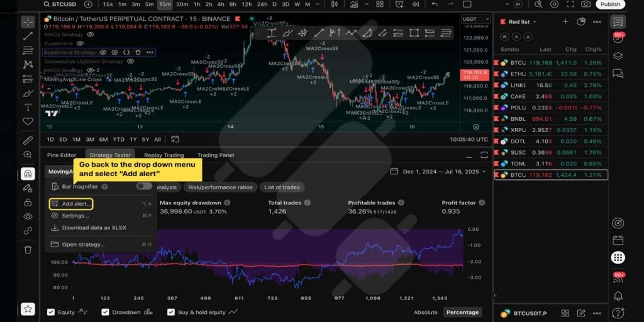Screen dimensions: 644x322
Task: Add symbol with watchlist plus icon
Action: click(x=565, y=22)
